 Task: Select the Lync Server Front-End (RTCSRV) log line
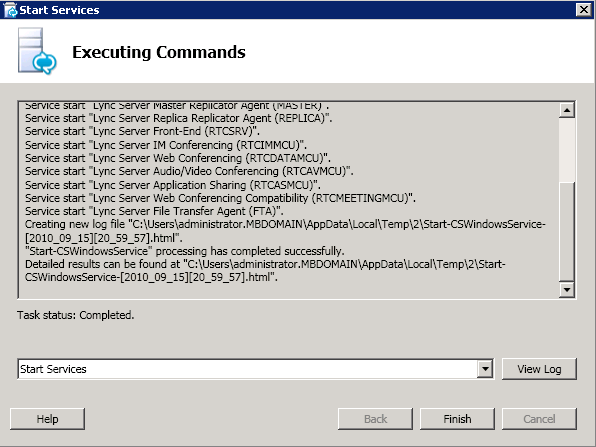(143, 131)
